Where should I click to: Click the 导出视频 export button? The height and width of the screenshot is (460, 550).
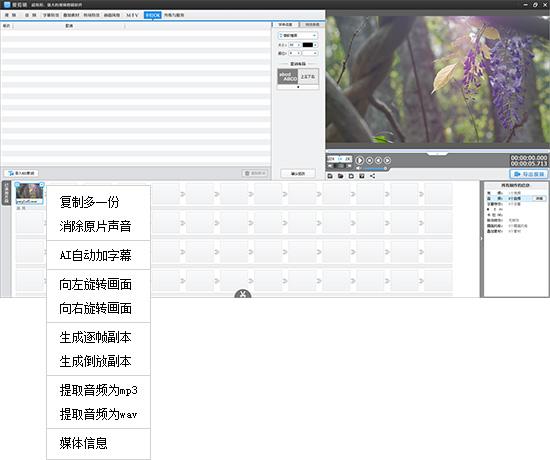pyautogui.click(x=529, y=174)
